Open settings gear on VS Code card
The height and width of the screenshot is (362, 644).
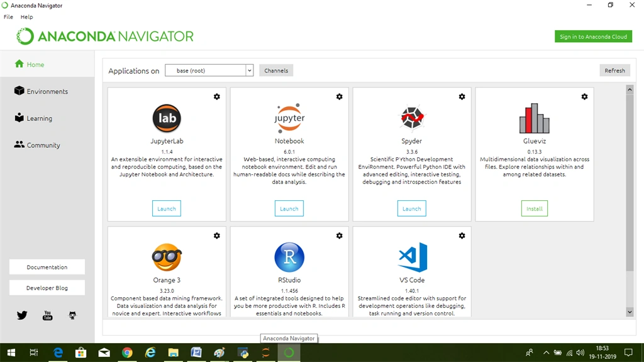tap(462, 235)
